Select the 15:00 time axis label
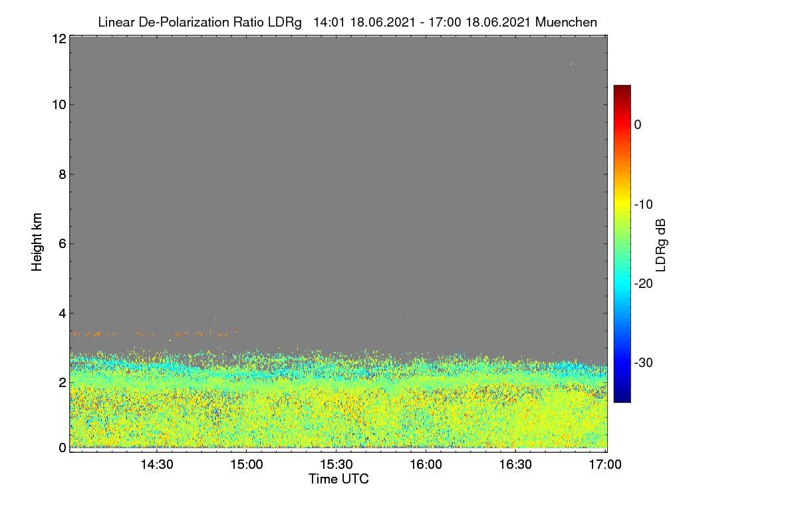798x532 pixels. click(246, 465)
